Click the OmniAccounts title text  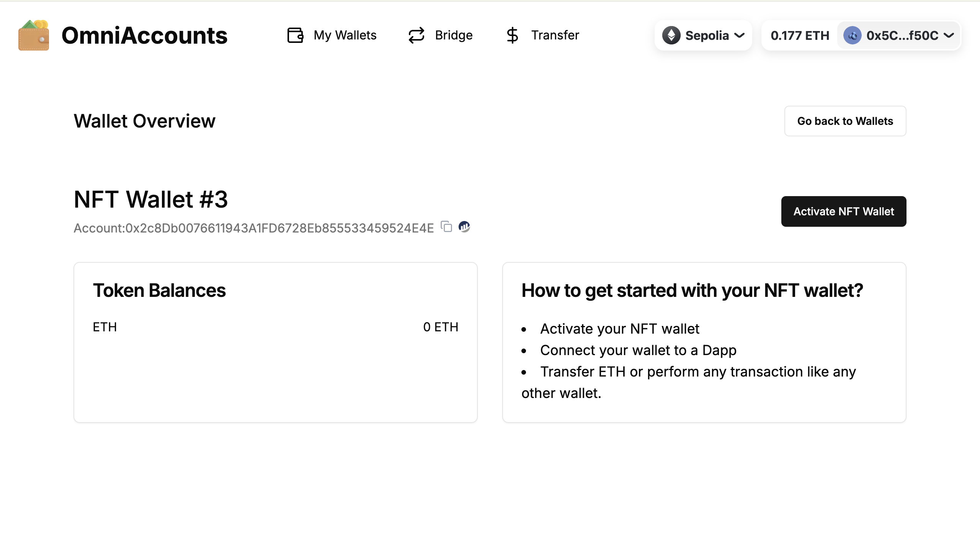[144, 35]
